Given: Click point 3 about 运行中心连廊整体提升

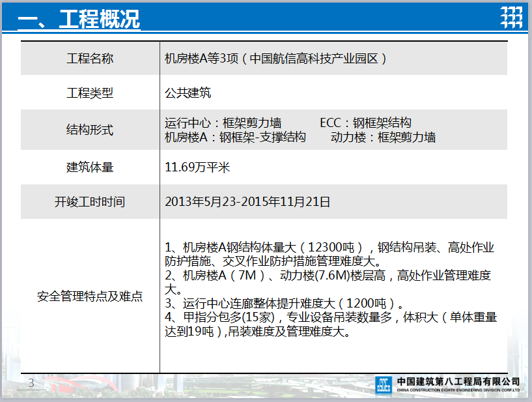Looking at the screenshot, I should pyautogui.click(x=285, y=303).
